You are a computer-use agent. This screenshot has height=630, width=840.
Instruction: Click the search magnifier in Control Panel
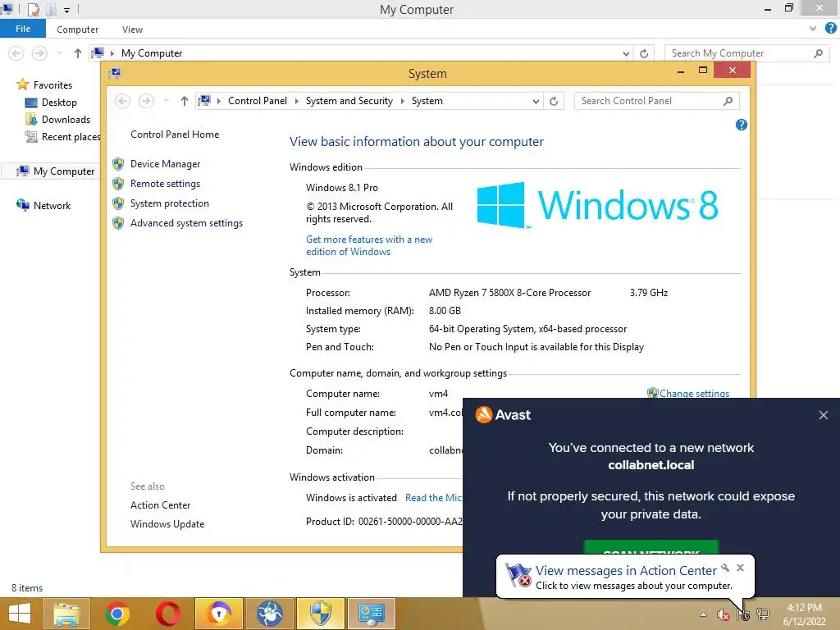click(728, 101)
